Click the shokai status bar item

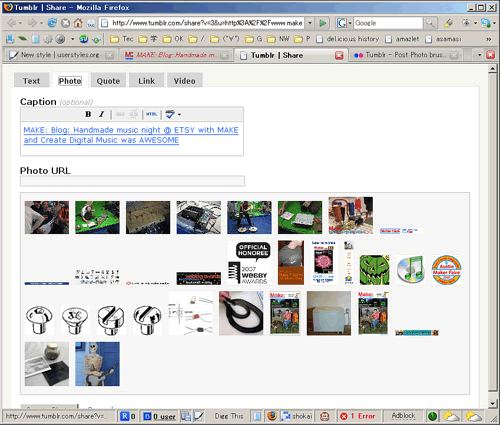[x=297, y=416]
